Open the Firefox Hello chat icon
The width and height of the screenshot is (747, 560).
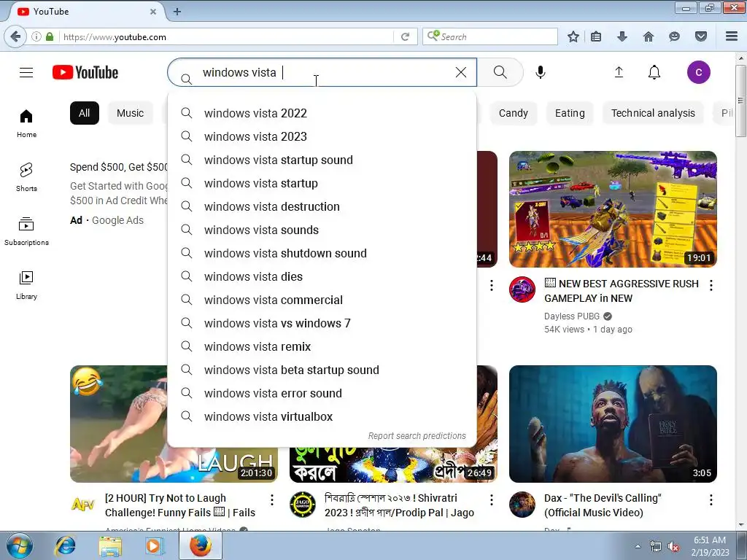pyautogui.click(x=674, y=36)
